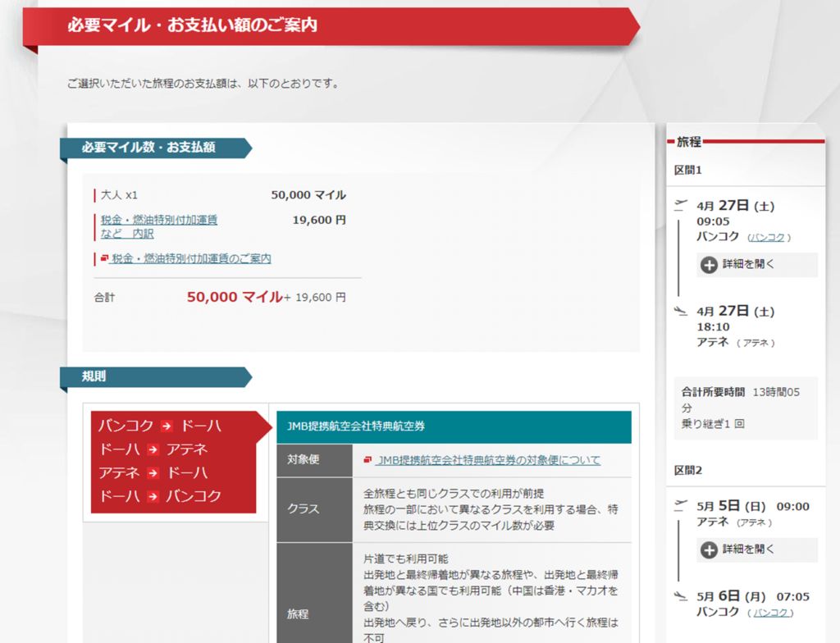The width and height of the screenshot is (840, 643).
Task: Click the バンコク airport link under 09:05 departure
Action: pos(769,238)
